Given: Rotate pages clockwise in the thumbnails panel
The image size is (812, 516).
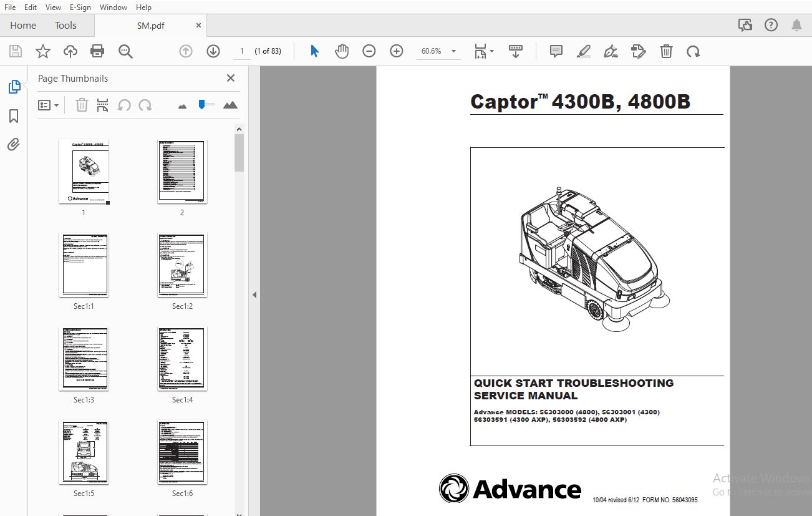Looking at the screenshot, I should click(x=145, y=105).
